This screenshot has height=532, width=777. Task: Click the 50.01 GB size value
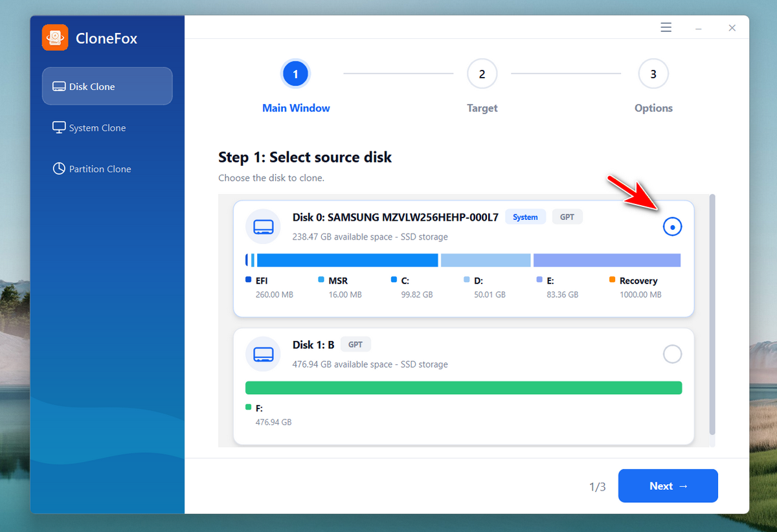(x=490, y=294)
